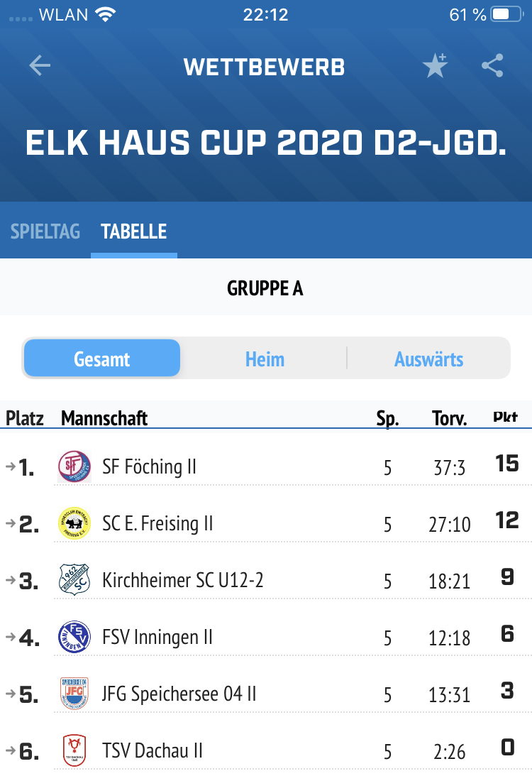The width and height of the screenshot is (532, 776).
Task: Select the Gesamt table view
Action: 102,359
